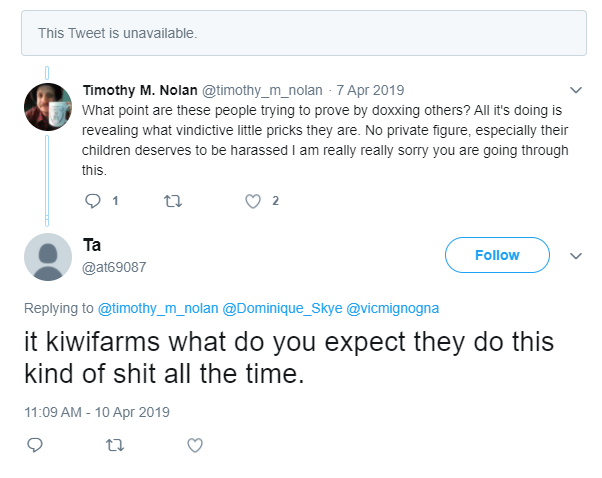Click the Ta display name
Image resolution: width=602 pixels, height=478 pixels.
[x=92, y=245]
